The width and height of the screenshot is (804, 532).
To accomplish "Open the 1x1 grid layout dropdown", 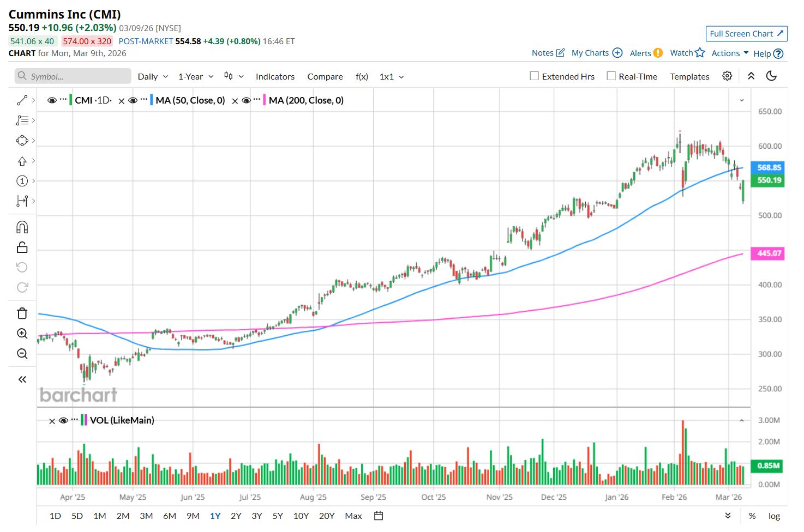I will coord(392,77).
